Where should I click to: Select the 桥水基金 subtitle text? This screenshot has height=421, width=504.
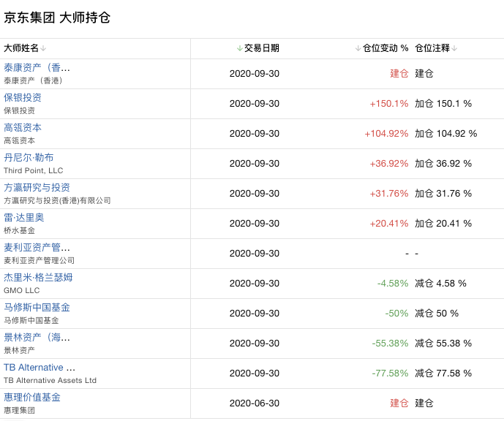coord(19,230)
